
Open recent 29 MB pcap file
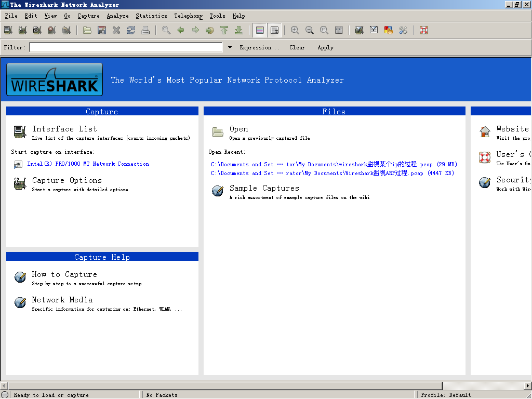(x=334, y=164)
